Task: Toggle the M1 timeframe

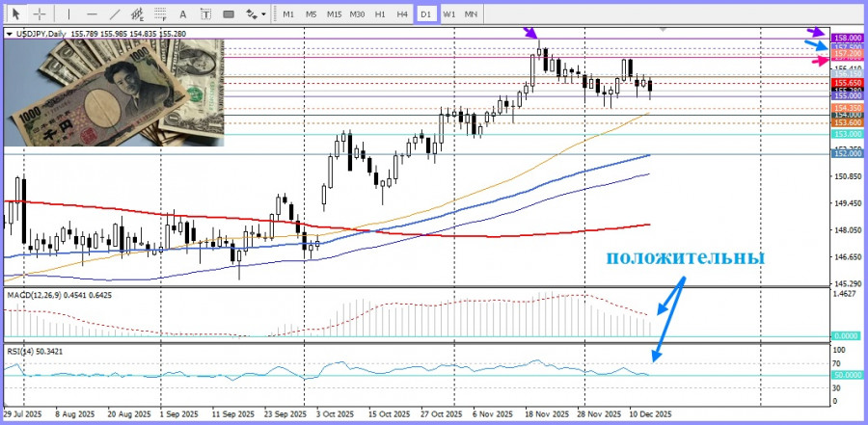Action: click(x=288, y=13)
